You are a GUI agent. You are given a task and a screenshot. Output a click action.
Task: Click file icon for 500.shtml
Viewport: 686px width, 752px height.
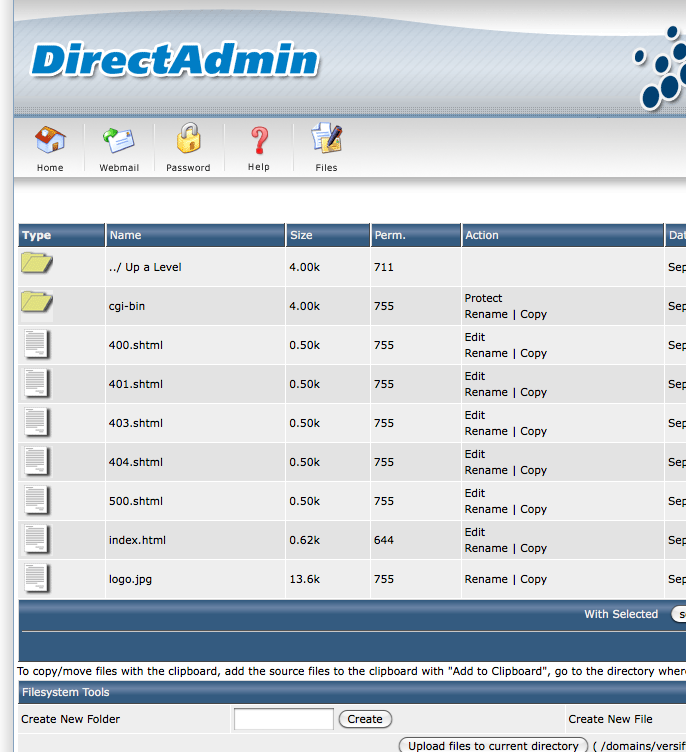click(x=37, y=500)
